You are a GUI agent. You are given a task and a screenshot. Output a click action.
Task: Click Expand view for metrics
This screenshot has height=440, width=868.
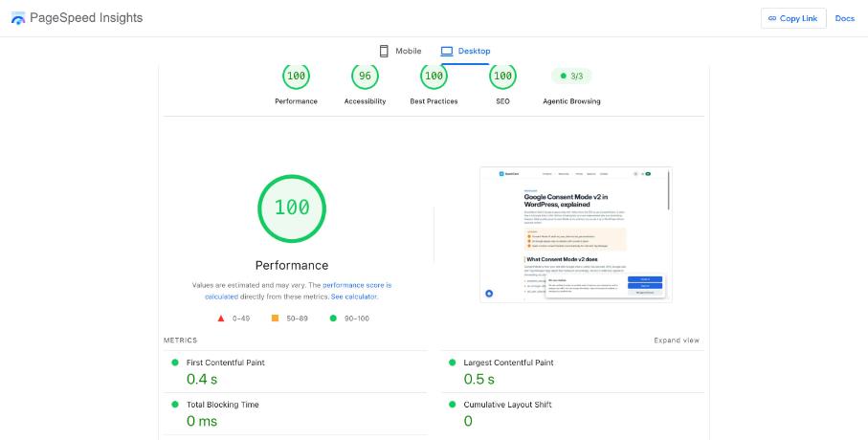pos(677,341)
